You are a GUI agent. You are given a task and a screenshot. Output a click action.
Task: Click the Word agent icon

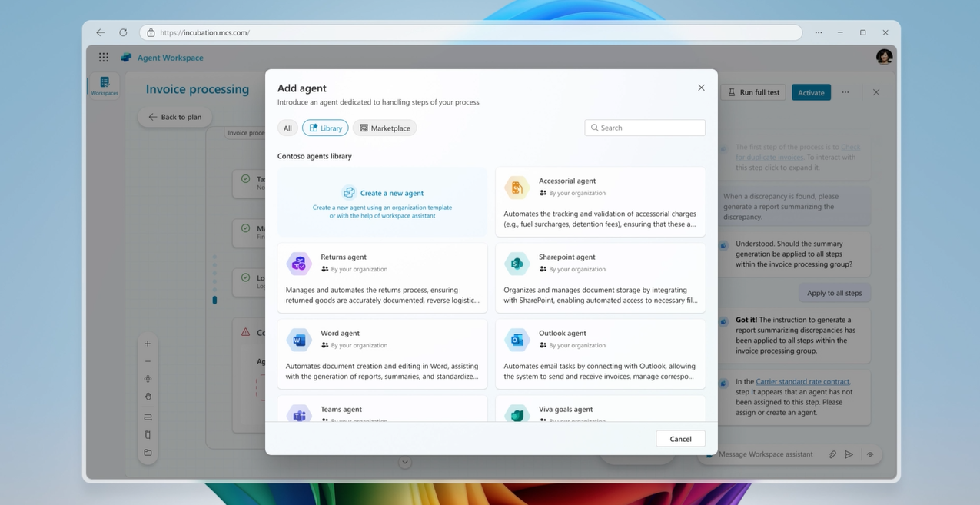tap(298, 340)
